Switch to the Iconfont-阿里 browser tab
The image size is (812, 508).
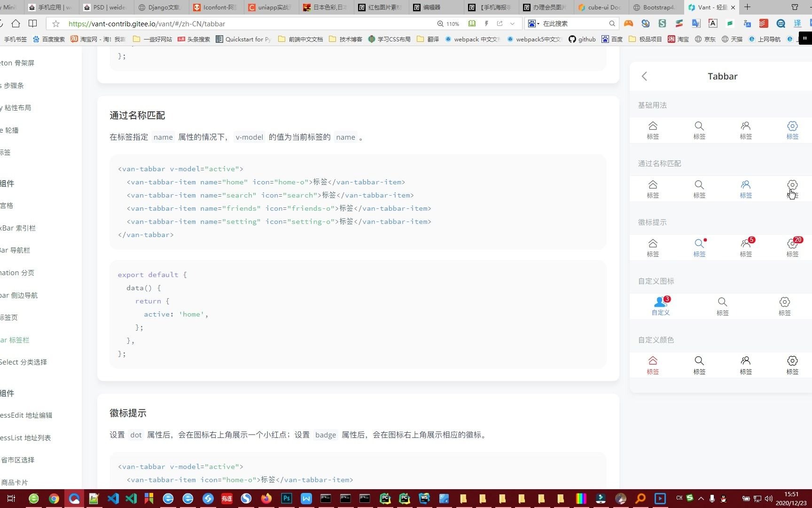point(215,7)
